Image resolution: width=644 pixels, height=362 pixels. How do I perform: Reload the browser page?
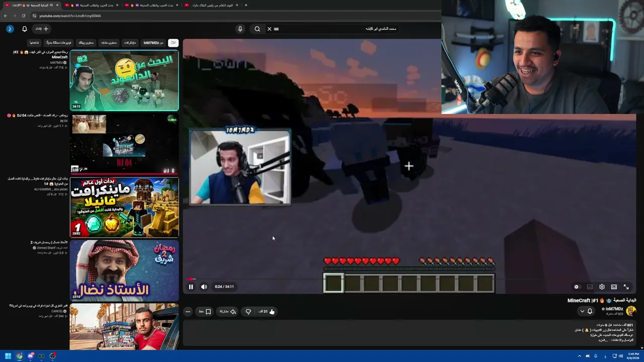tap(23, 16)
